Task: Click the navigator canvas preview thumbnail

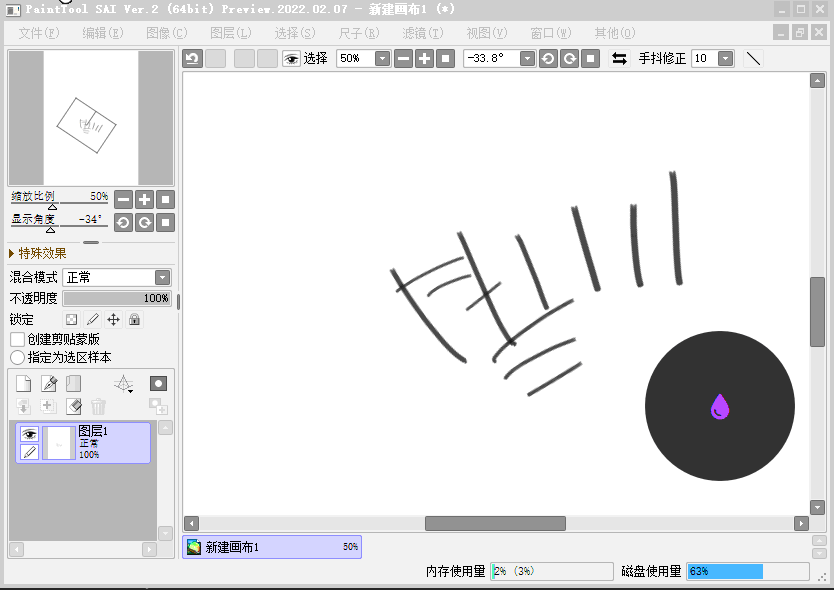Action: pos(90,118)
